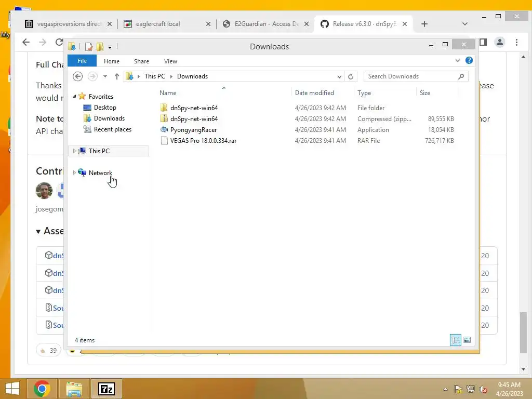Go forward in Explorer navigation
This screenshot has height=399, width=532.
pos(92,76)
